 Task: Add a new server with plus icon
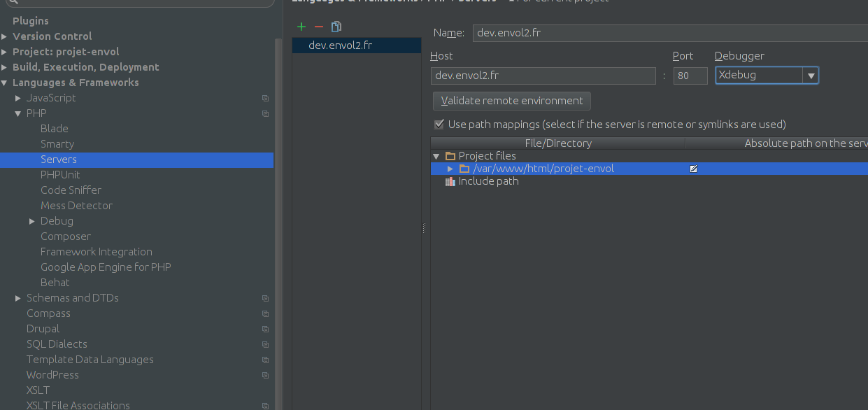point(301,27)
